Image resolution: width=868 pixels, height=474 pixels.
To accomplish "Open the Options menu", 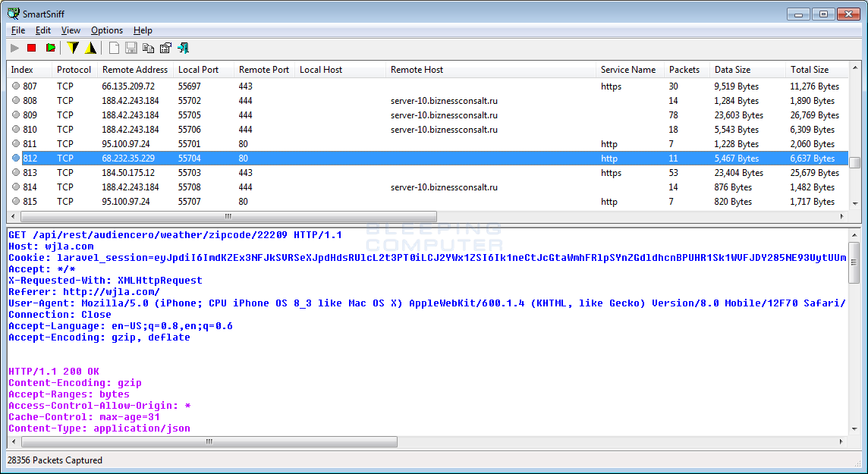I will [106, 30].
